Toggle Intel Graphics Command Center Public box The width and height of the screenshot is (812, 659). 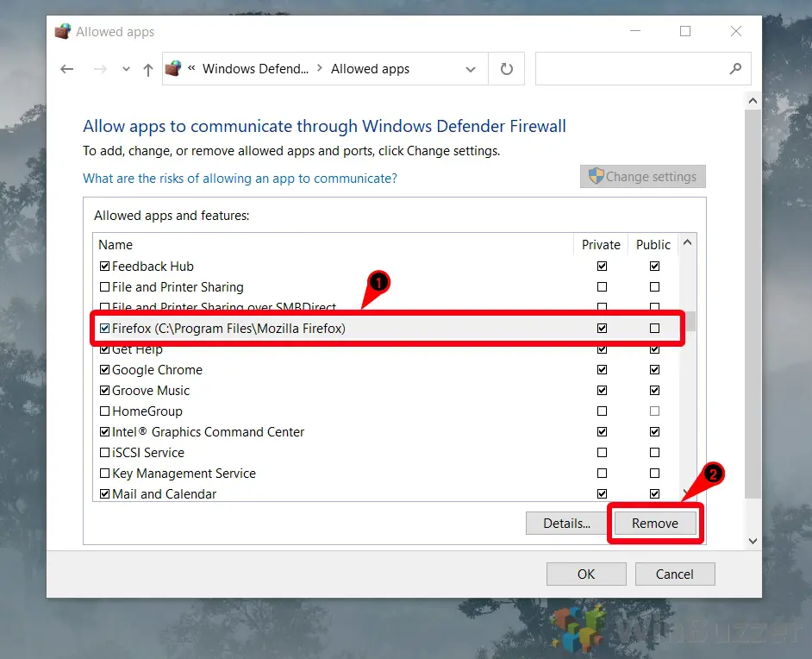pyautogui.click(x=654, y=432)
